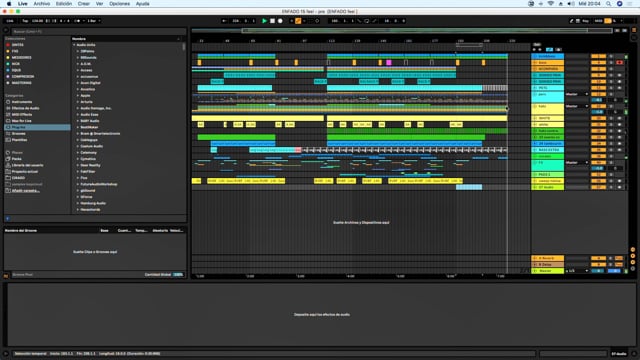Arm the arrangement record button
This screenshot has width=640, height=360.
(x=280, y=21)
